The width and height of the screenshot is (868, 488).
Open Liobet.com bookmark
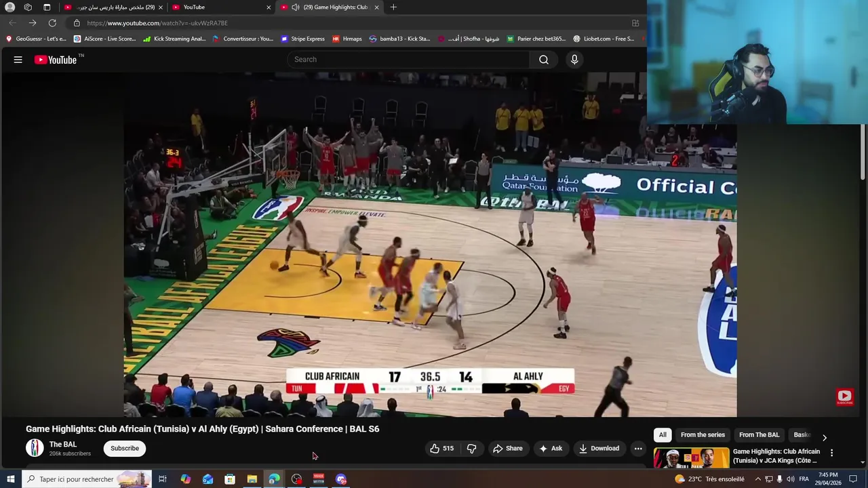point(604,39)
